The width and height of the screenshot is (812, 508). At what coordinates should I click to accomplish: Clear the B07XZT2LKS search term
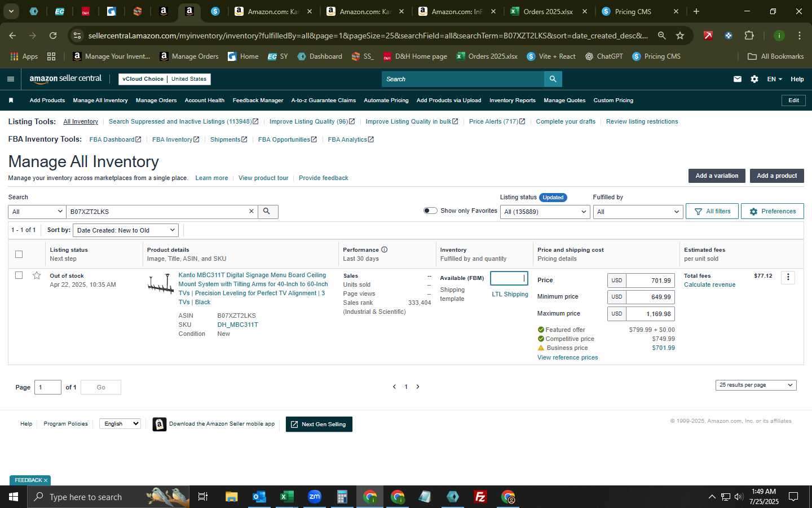[251, 211]
